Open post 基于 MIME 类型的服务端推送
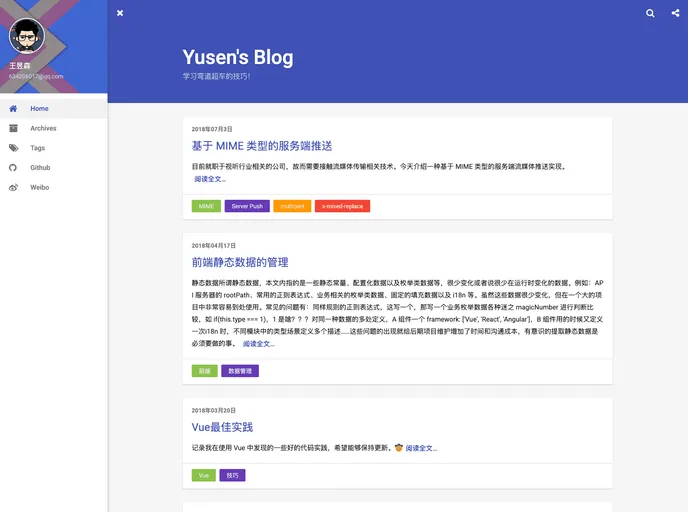 tap(262, 146)
